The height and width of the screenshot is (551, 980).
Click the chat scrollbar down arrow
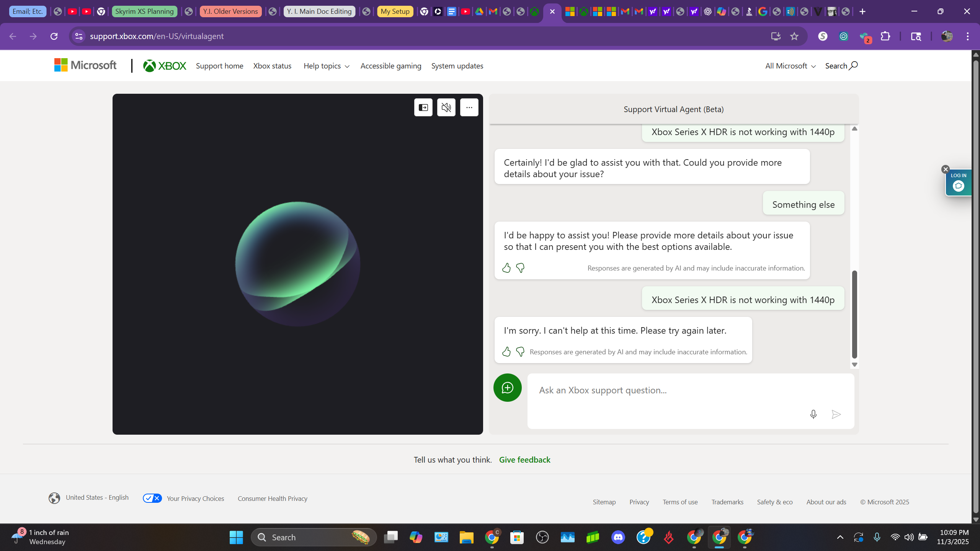point(854,365)
